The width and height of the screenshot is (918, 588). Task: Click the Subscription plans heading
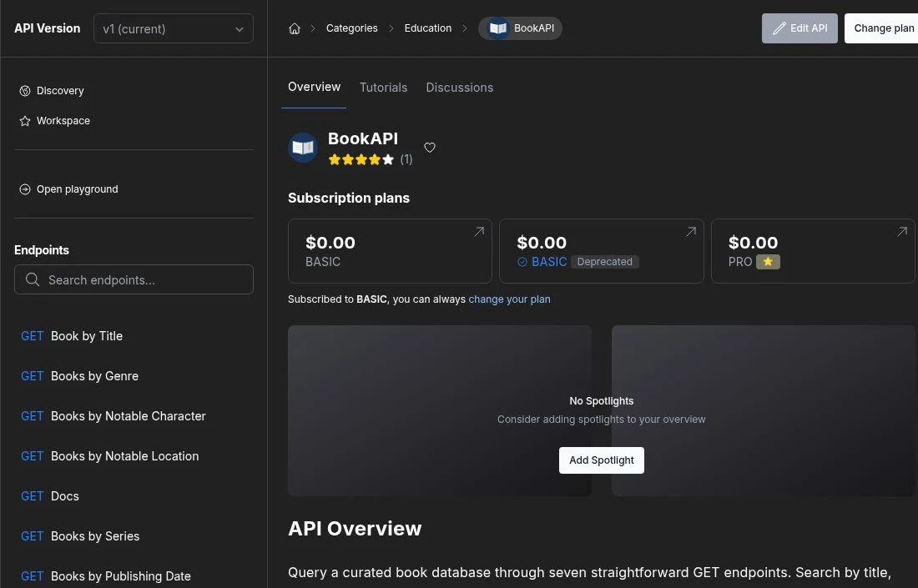(349, 198)
